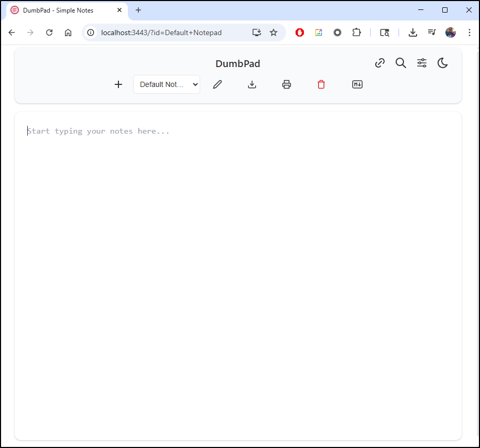Download the current notepad
480x448 pixels.
click(252, 84)
